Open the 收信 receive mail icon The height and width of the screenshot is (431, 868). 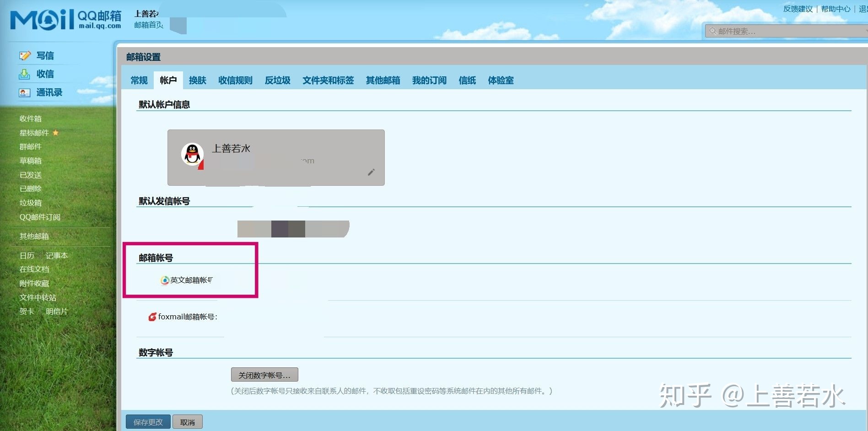click(x=25, y=74)
